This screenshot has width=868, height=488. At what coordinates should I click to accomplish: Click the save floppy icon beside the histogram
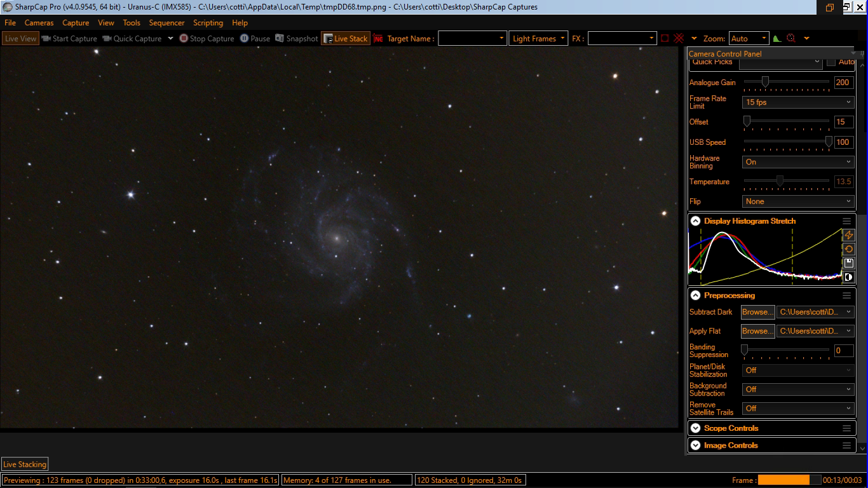click(x=848, y=263)
